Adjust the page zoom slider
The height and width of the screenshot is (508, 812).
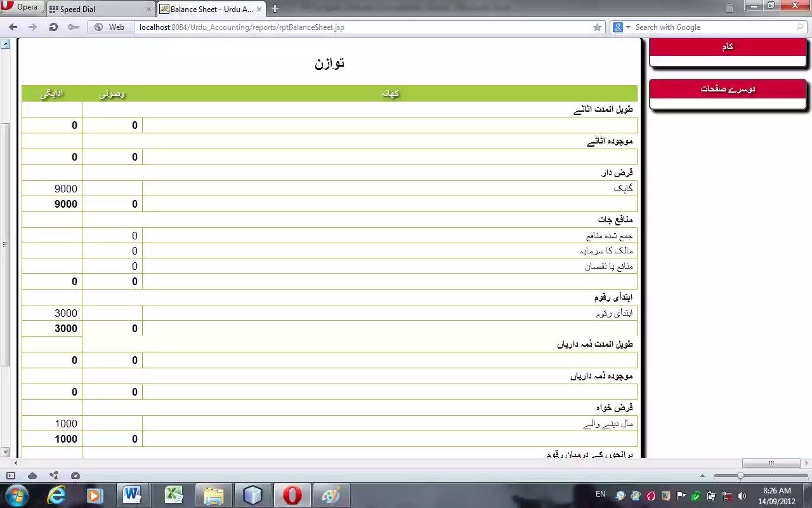pos(741,474)
